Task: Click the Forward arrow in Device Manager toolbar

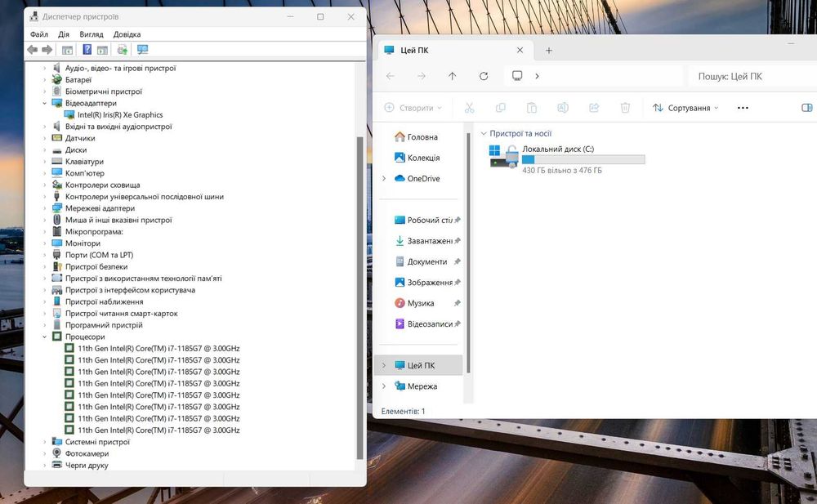Action: (47, 50)
